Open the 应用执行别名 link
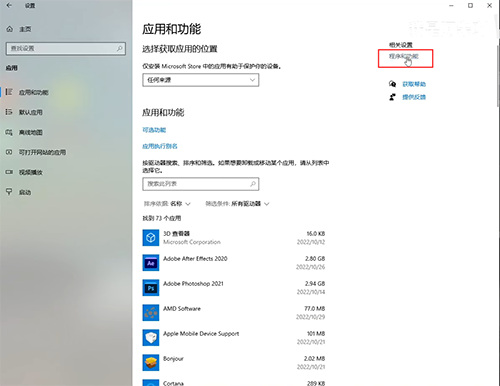 tap(160, 146)
